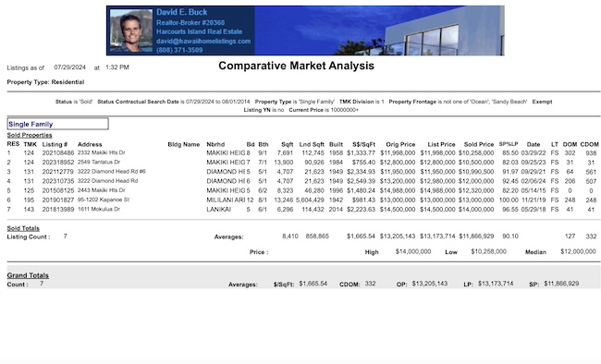The width and height of the screenshot is (601, 364).
Task: Click listing number 202112779
Action: (58, 172)
